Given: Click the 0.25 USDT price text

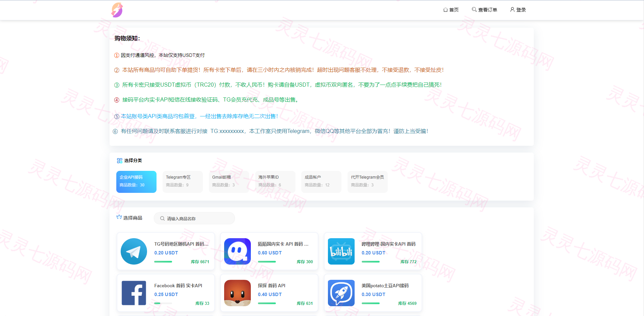Looking at the screenshot, I should click(166, 294).
